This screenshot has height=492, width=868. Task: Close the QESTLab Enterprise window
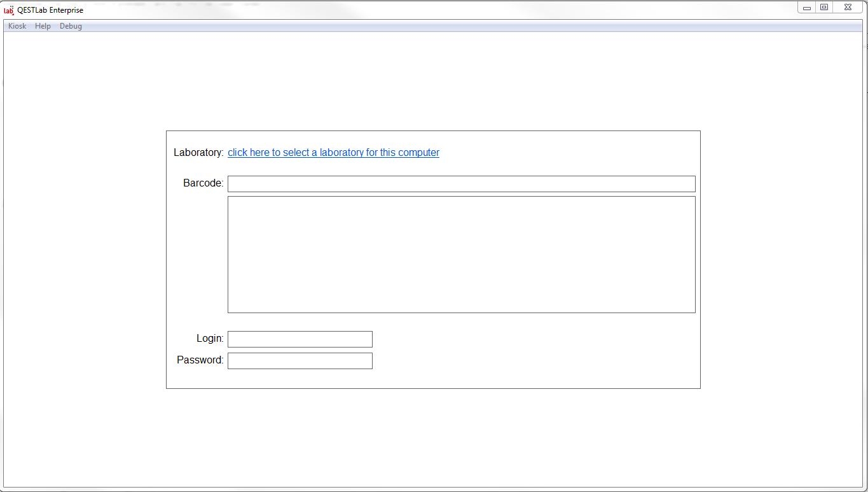(x=848, y=8)
